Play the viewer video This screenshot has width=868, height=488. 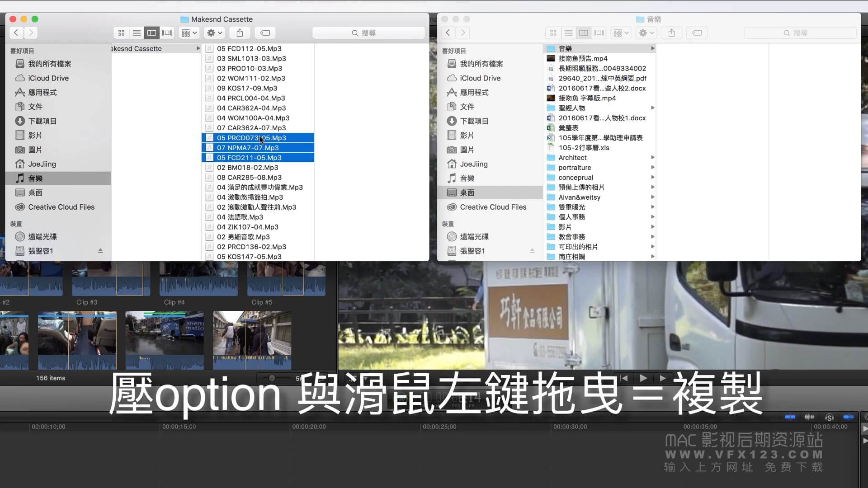(x=643, y=378)
